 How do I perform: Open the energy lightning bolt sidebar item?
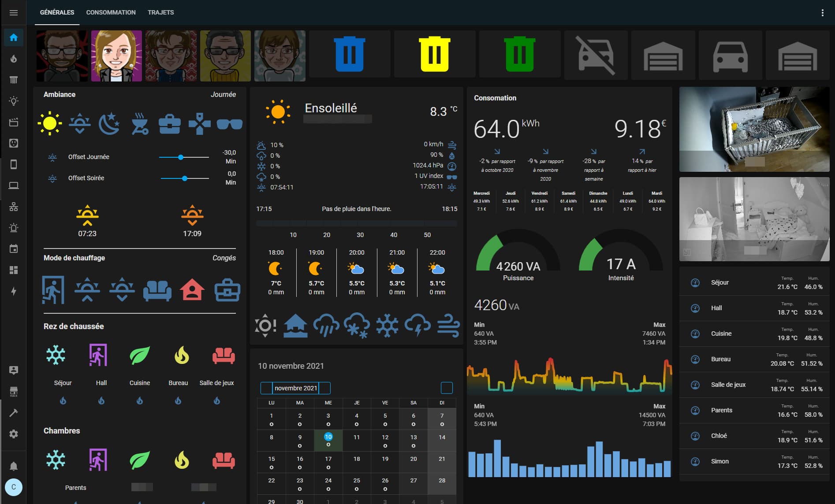(14, 291)
